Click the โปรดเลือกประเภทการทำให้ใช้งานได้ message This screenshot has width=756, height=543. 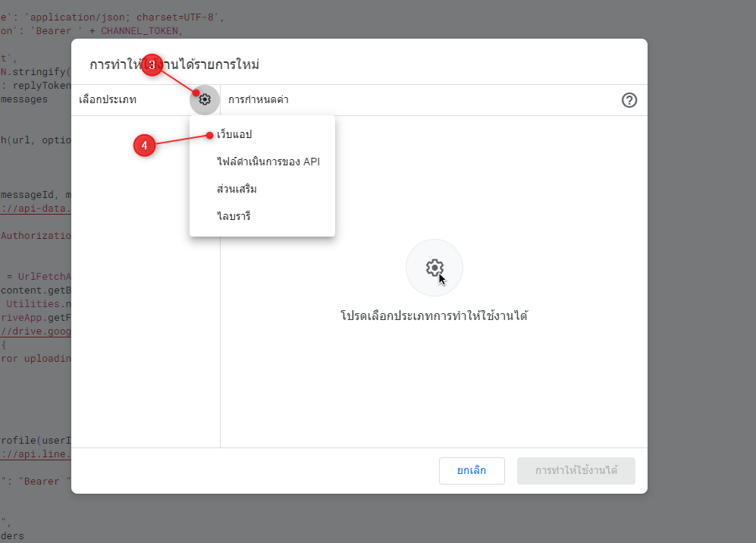(434, 315)
